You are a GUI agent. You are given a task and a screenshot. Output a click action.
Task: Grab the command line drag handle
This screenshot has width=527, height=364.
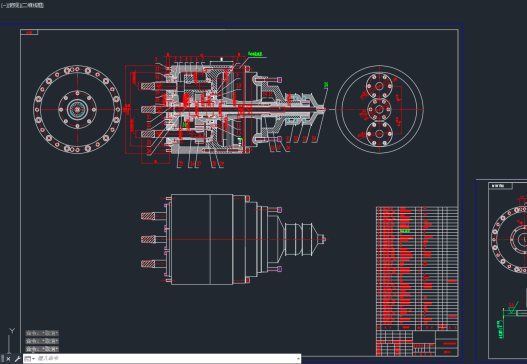point(2,359)
